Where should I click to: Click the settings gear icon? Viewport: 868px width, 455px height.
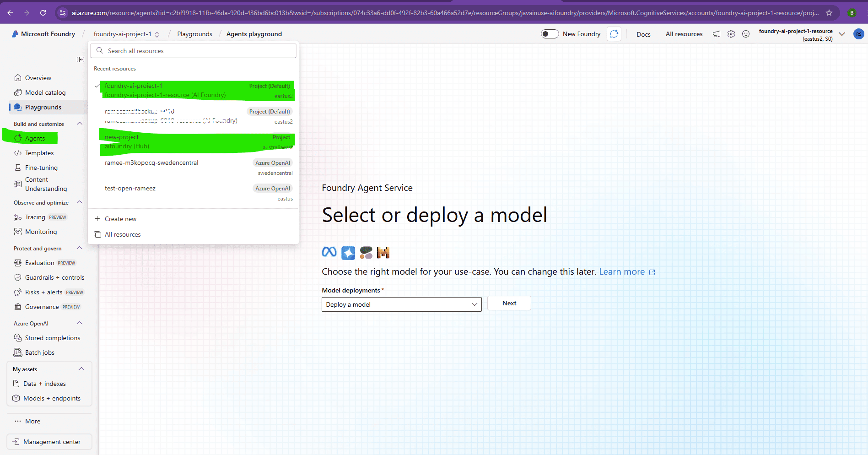coord(731,34)
